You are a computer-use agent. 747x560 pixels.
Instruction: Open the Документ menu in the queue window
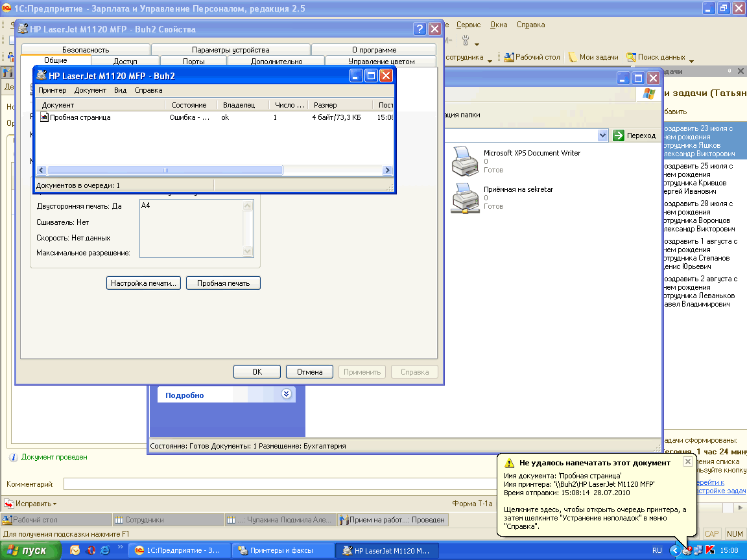point(90,90)
